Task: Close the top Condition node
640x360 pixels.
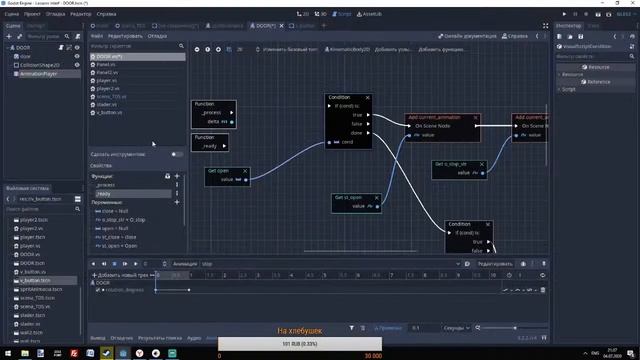Action: 367,98
